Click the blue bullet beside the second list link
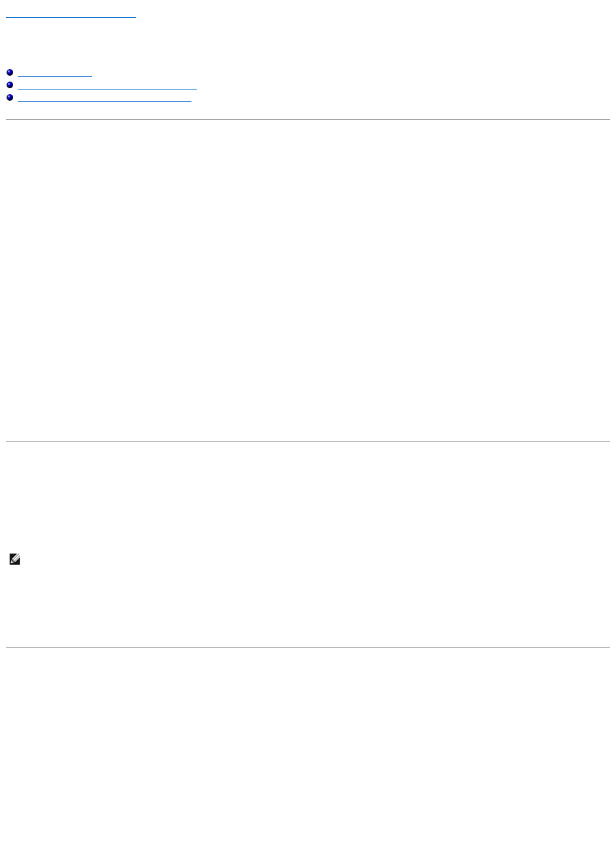The height and width of the screenshot is (853, 616). [x=10, y=86]
